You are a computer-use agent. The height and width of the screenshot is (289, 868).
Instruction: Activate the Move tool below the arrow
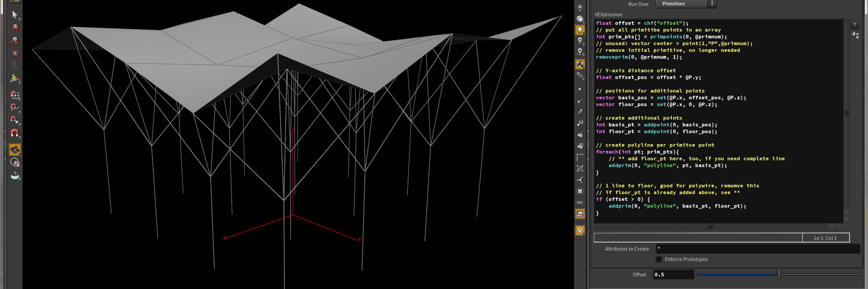[x=15, y=28]
